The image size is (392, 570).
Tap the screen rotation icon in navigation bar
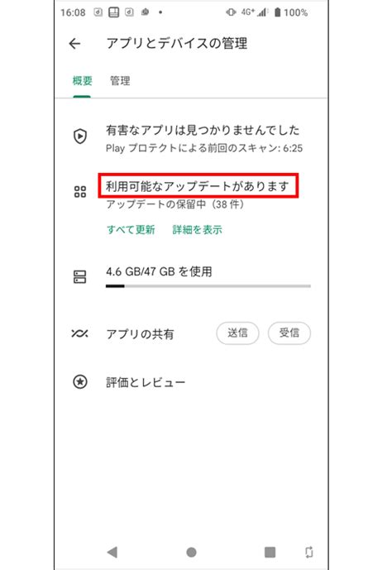click(x=308, y=552)
